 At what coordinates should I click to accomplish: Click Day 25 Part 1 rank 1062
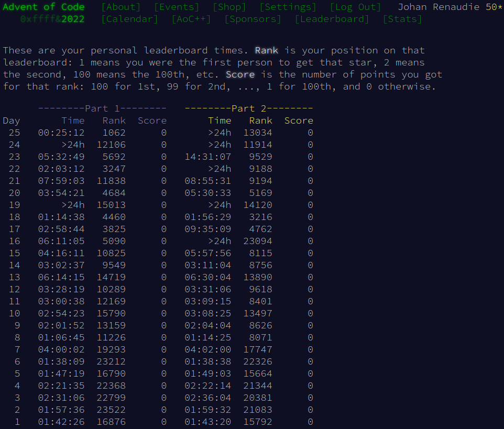[x=114, y=133]
